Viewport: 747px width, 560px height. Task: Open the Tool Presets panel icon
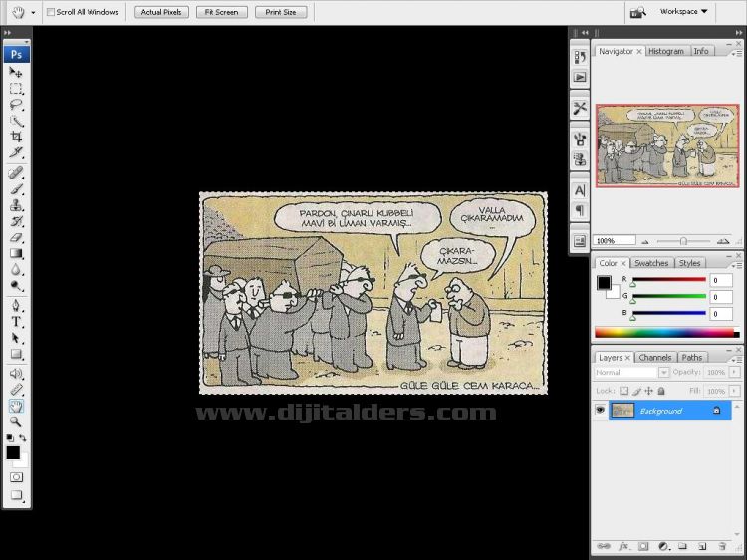[580, 108]
